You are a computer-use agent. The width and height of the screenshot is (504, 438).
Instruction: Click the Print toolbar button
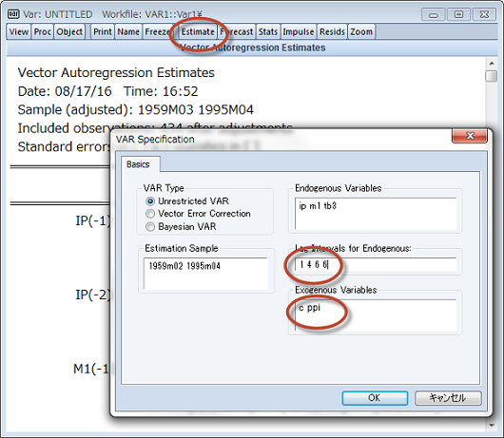coord(103,31)
